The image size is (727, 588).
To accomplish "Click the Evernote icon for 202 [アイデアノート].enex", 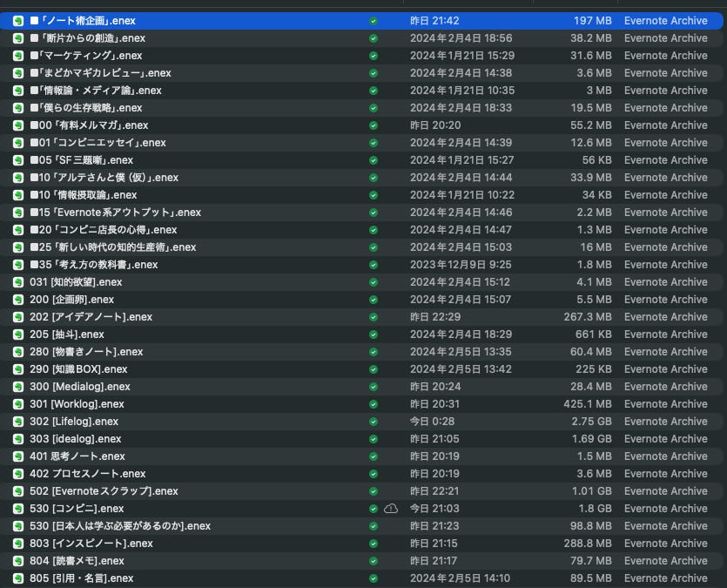I will point(18,317).
